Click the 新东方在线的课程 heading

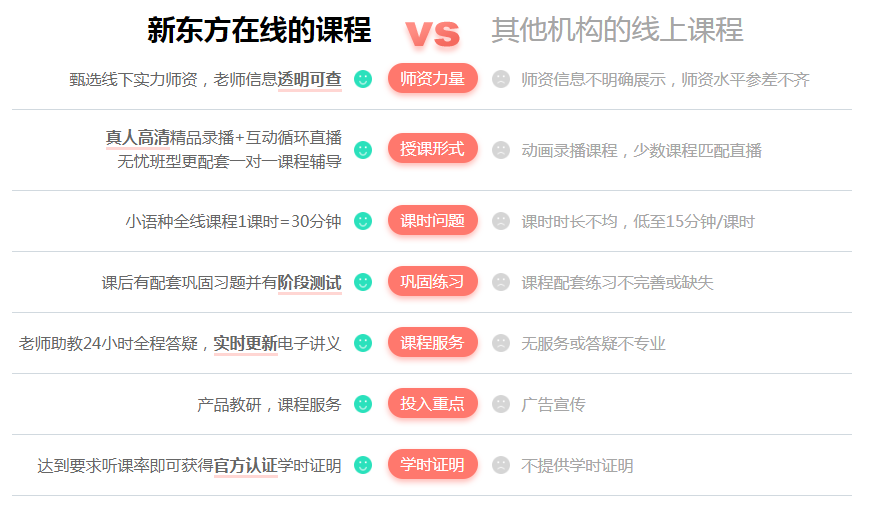tap(259, 30)
